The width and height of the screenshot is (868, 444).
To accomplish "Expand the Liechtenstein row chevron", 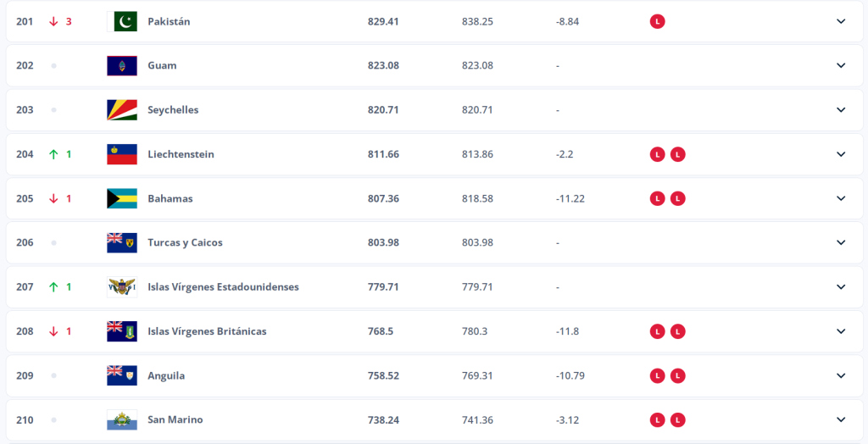I will 841,154.
